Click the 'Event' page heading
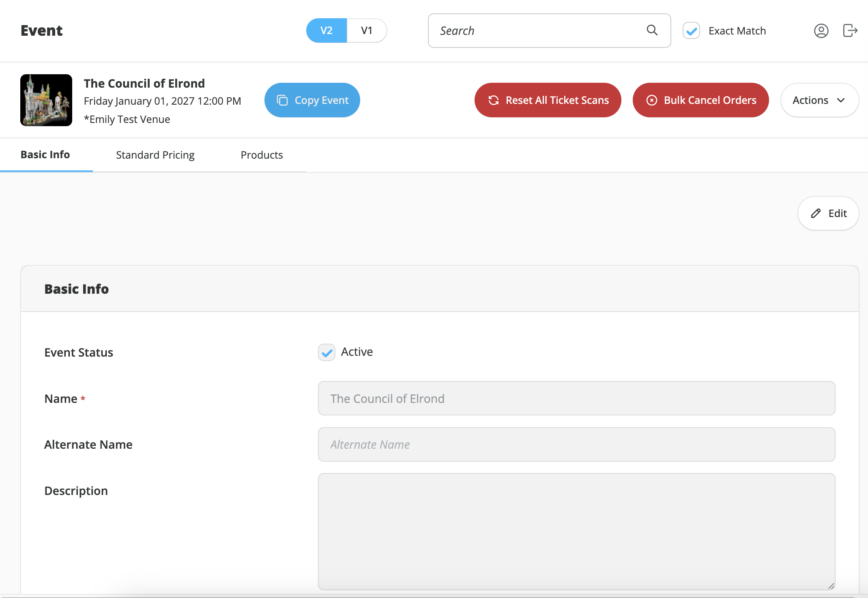The width and height of the screenshot is (868, 598). (41, 31)
